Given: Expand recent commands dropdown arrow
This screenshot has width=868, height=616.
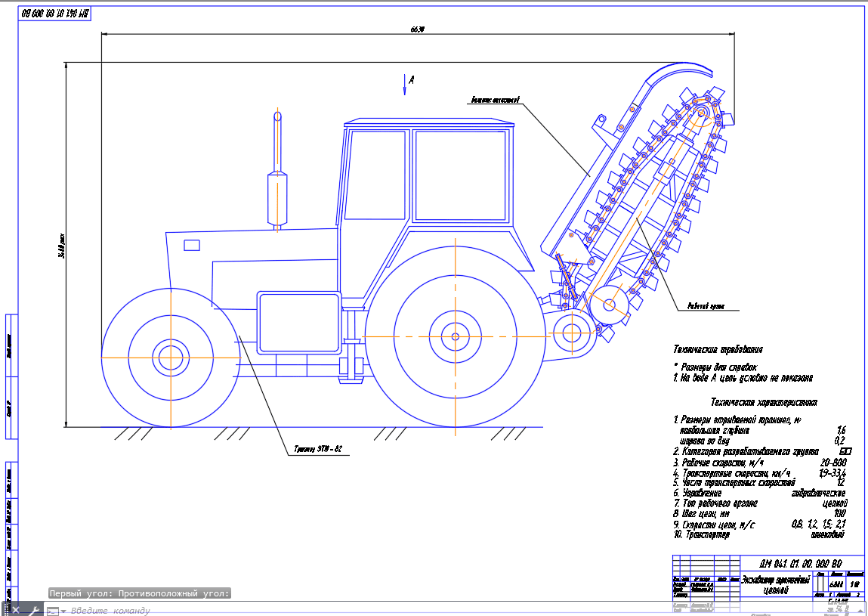Looking at the screenshot, I should pyautogui.click(x=63, y=611).
